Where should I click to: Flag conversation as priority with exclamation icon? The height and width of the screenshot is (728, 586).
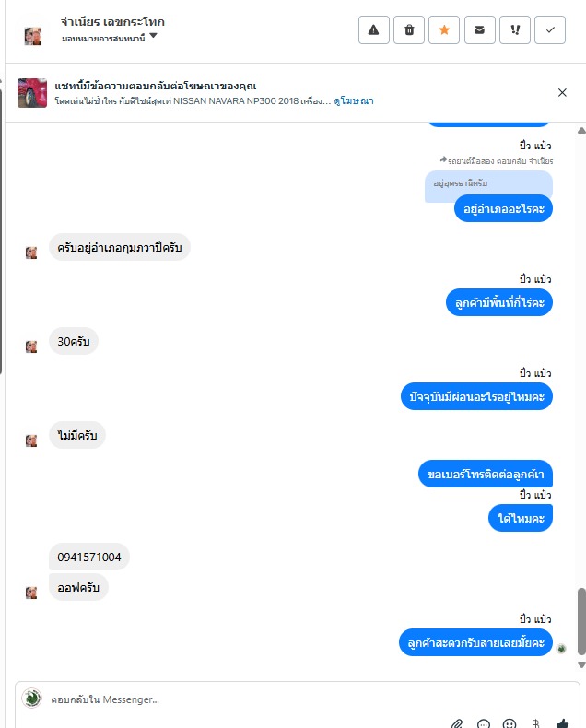point(514,30)
